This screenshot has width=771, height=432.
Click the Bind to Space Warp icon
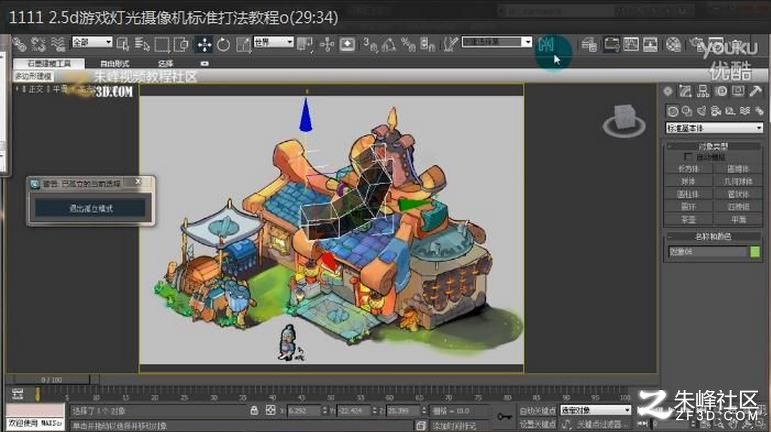[x=58, y=45]
